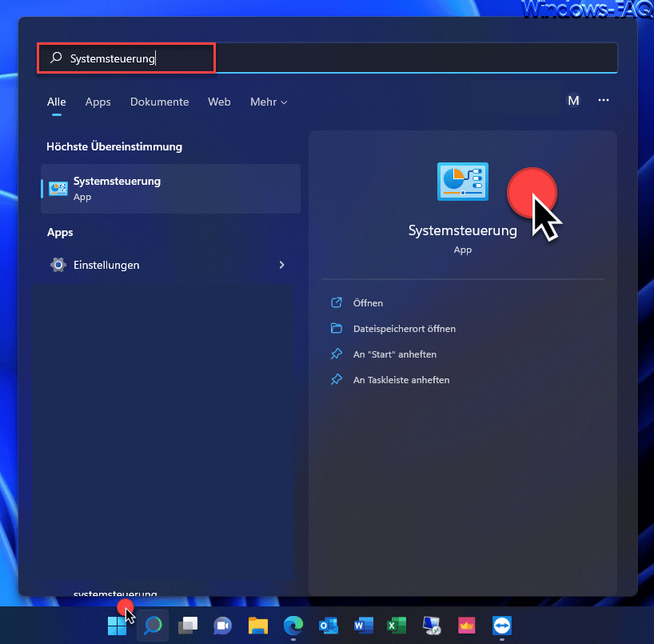
Task: Select the Einstellungen app result
Action: [x=170, y=265]
